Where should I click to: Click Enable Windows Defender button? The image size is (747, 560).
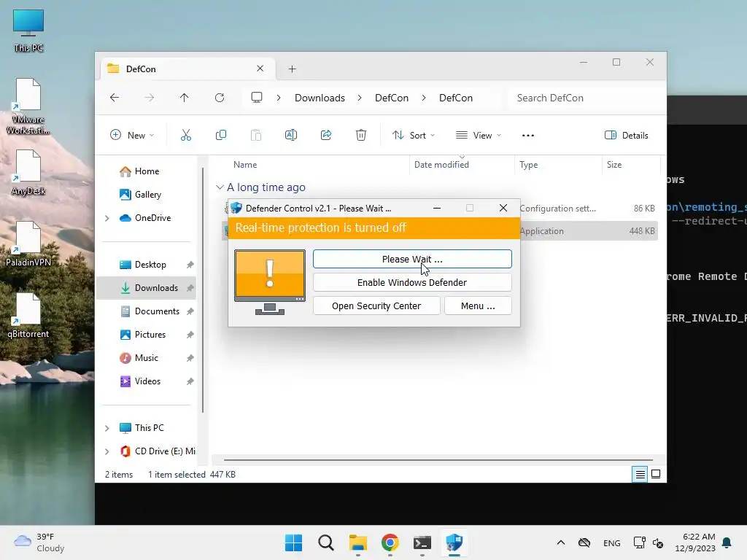click(412, 282)
